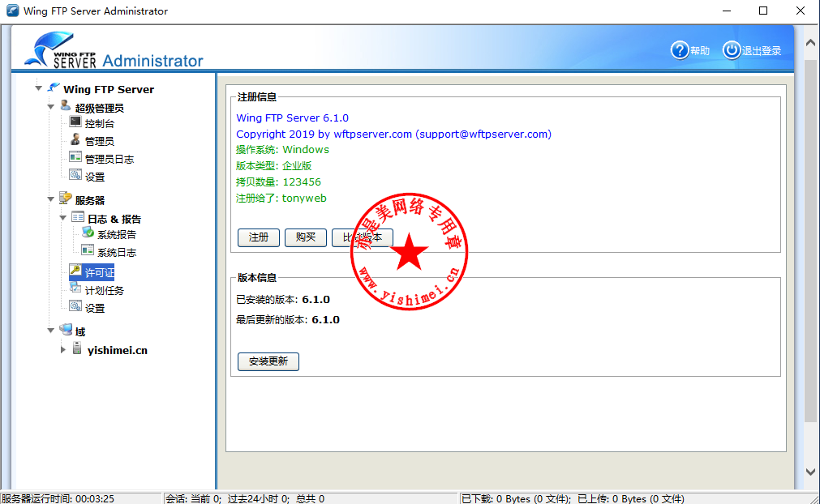Click the 设置 icon under 服务器
820x504 pixels.
(75, 306)
